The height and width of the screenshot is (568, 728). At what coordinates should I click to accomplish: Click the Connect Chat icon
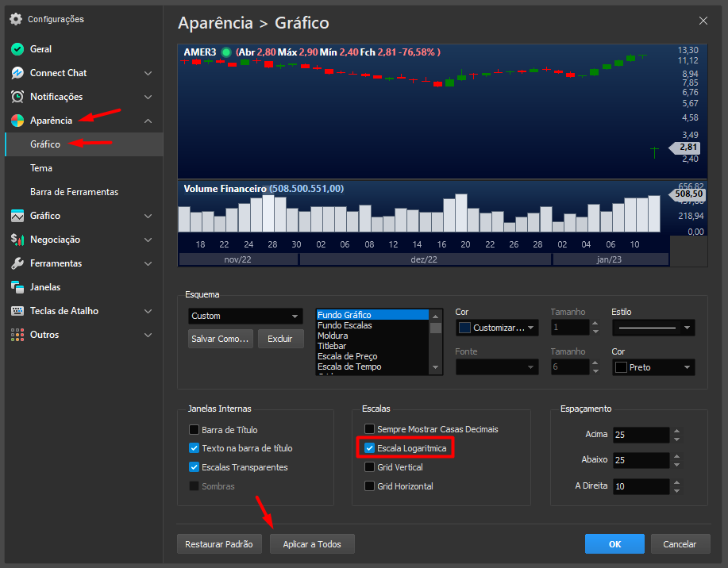pos(17,73)
